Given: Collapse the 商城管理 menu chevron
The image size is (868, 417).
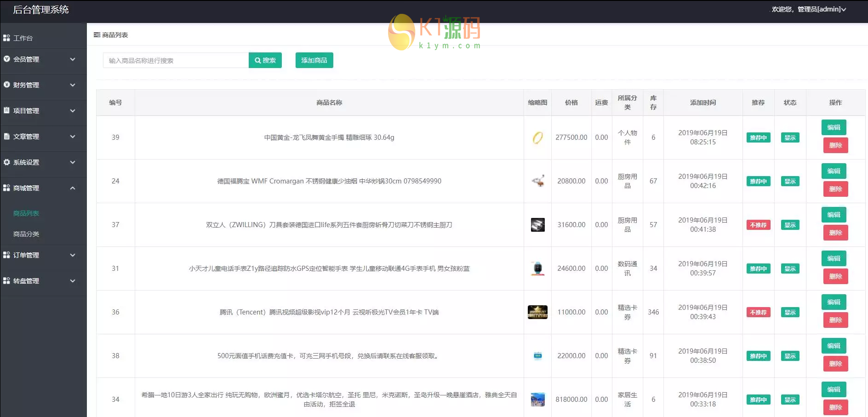Looking at the screenshot, I should pyautogui.click(x=73, y=188).
